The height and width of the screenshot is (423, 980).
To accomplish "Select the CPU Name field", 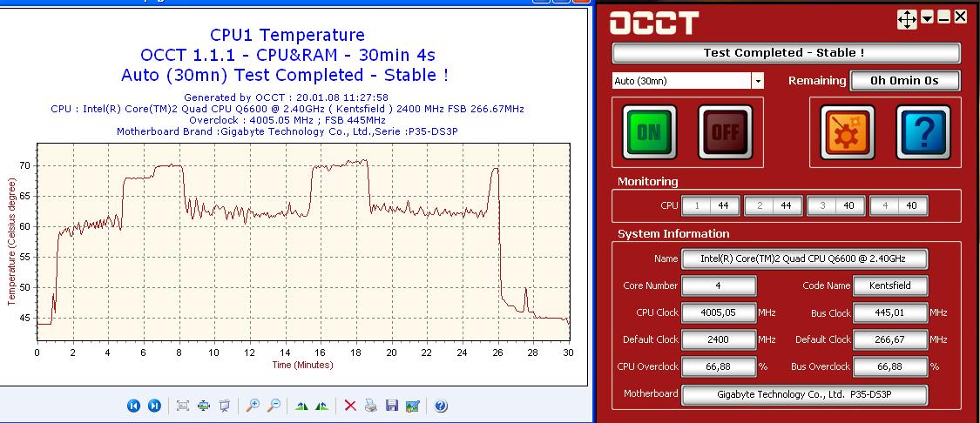I will tap(804, 258).
